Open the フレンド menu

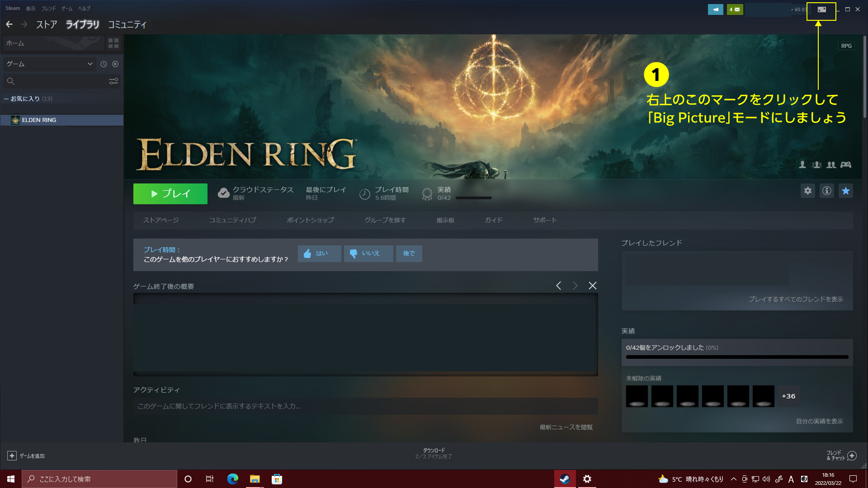[49, 9]
